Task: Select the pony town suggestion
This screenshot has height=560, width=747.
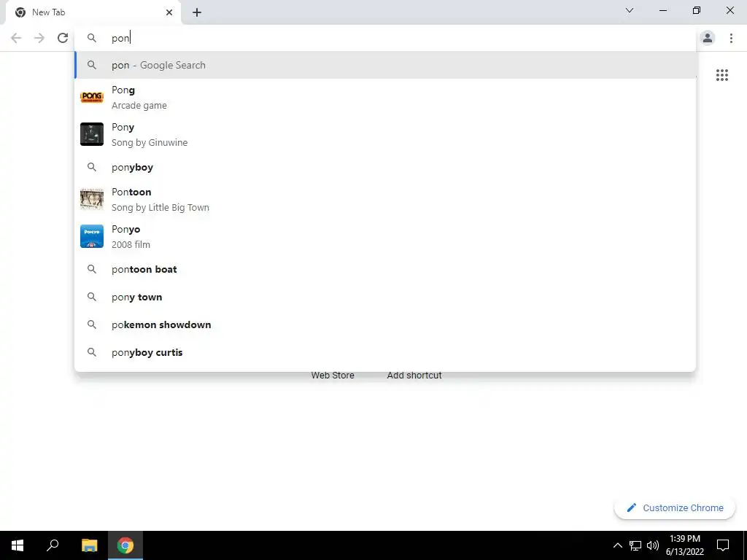Action: [385, 297]
